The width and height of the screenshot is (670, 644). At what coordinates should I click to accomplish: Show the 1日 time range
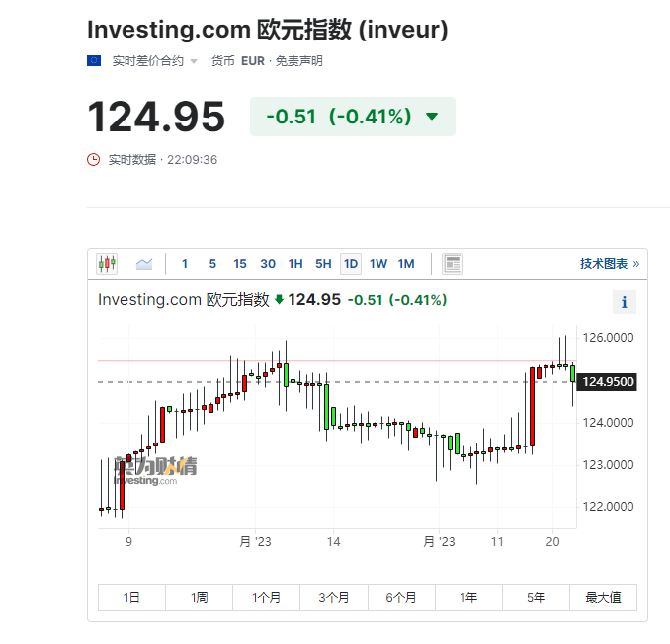(131, 597)
